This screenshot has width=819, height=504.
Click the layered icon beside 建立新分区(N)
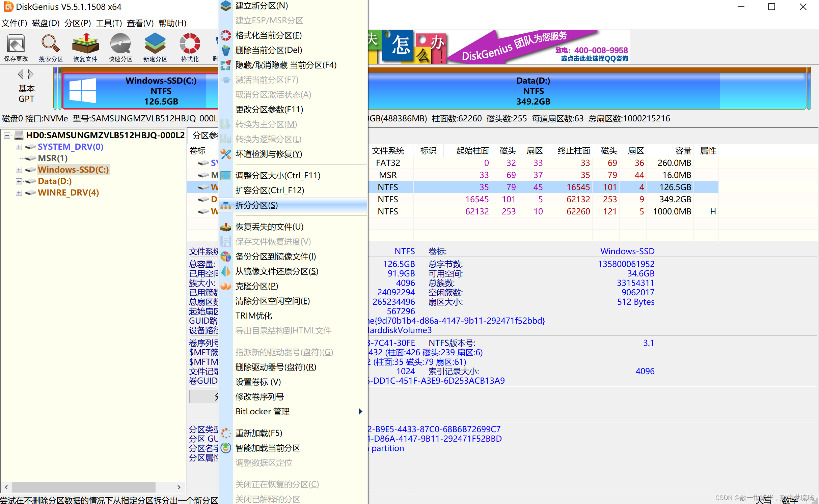click(226, 6)
